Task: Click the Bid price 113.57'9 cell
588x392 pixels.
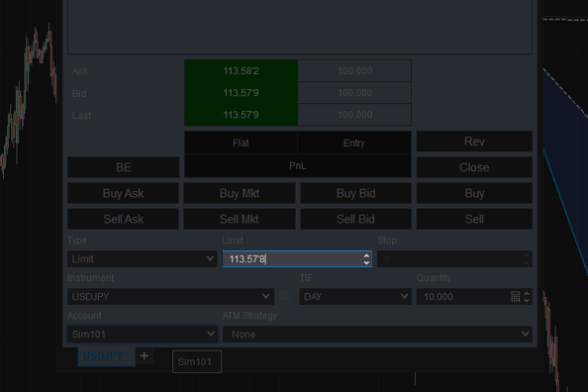Action: (241, 93)
